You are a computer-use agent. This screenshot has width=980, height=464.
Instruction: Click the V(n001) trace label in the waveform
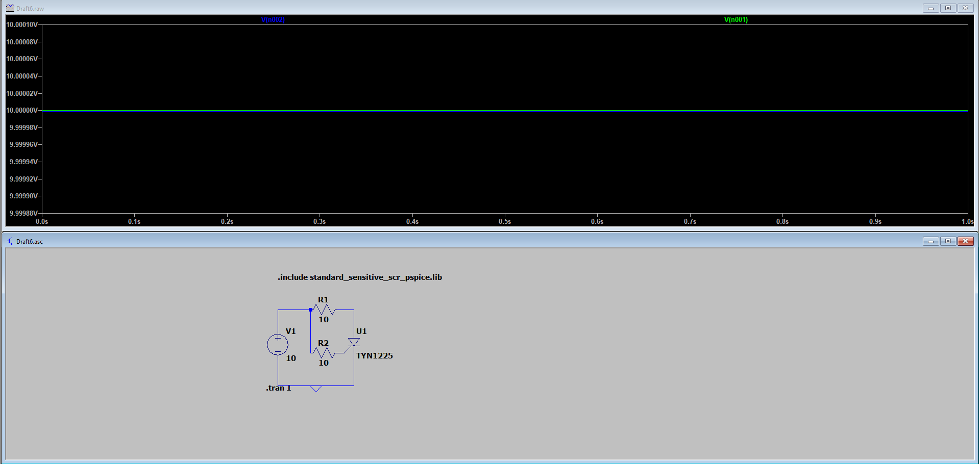[x=736, y=20]
